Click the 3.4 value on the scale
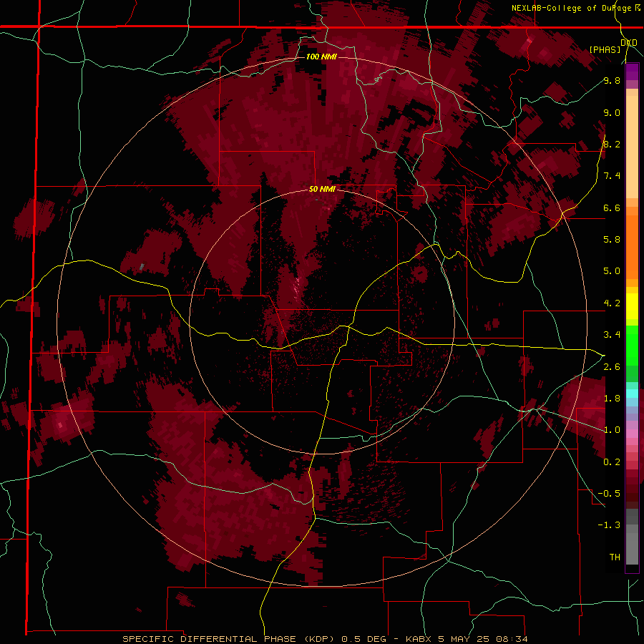Image resolution: width=644 pixels, height=644 pixels. (612, 335)
